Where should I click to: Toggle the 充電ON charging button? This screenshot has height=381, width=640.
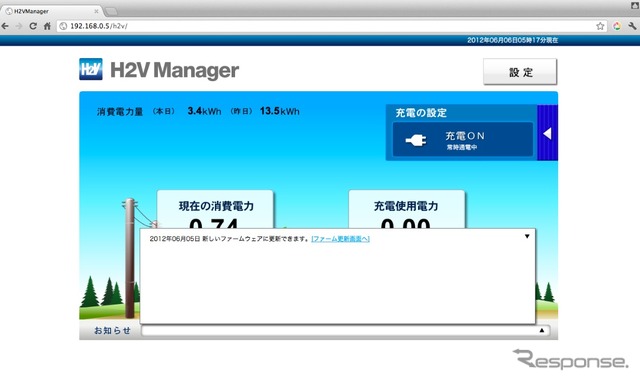463,140
